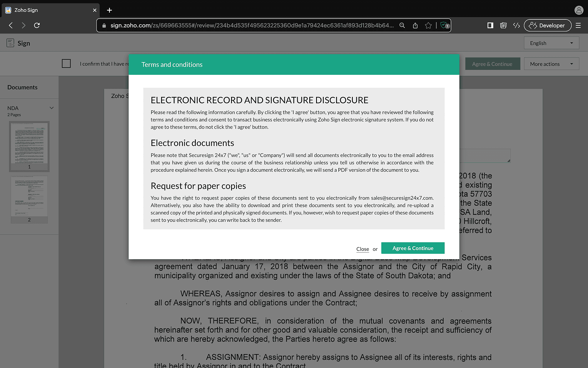Click the Sign tab label

[24, 43]
